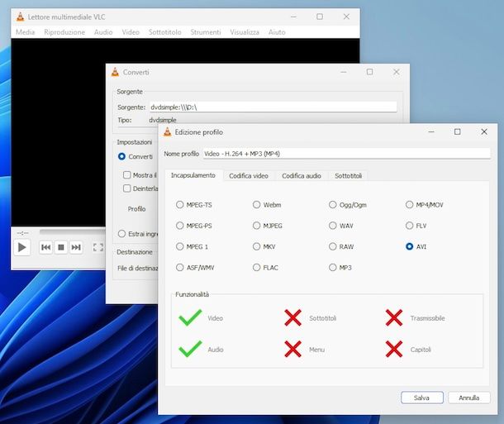Cancel profile editing with Annulla
The width and height of the screenshot is (504, 424).
(469, 398)
